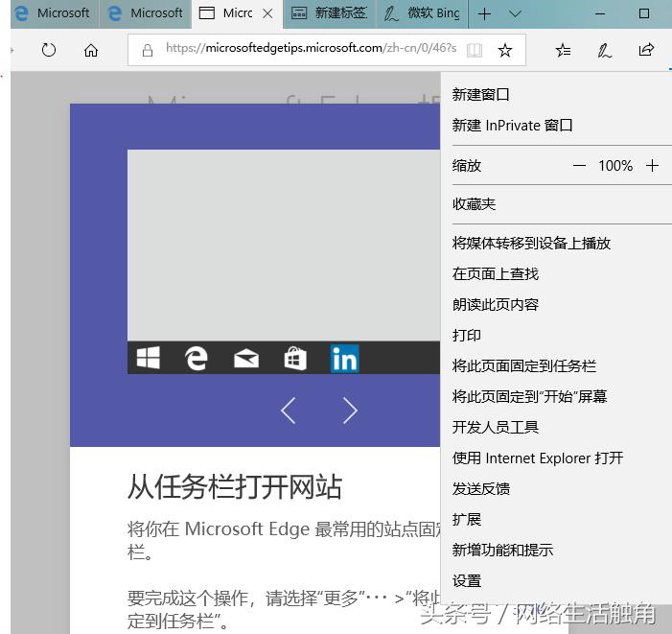Click the next slide right arrow
Image resolution: width=672 pixels, height=634 pixels.
(350, 411)
